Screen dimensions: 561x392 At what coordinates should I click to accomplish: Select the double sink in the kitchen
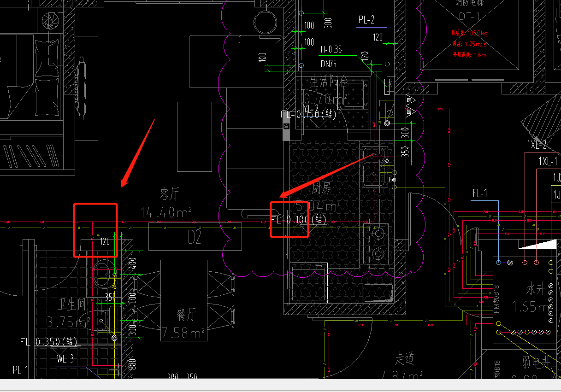point(374,166)
